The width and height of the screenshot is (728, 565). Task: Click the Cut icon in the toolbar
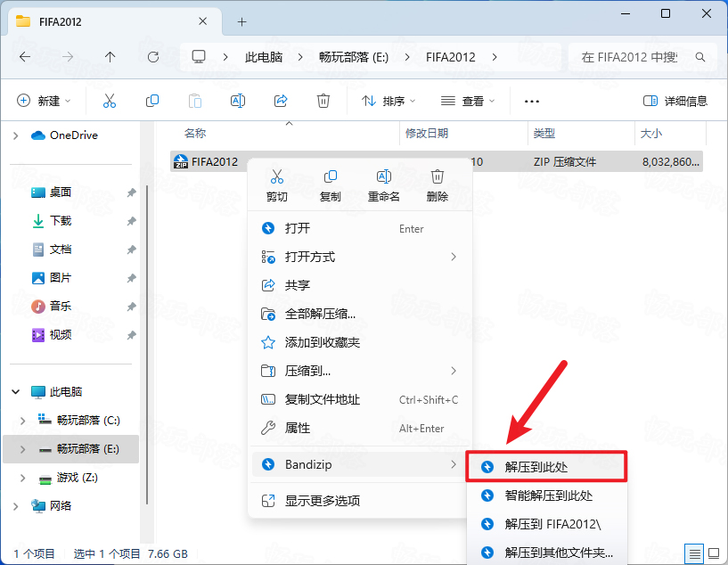(x=110, y=101)
